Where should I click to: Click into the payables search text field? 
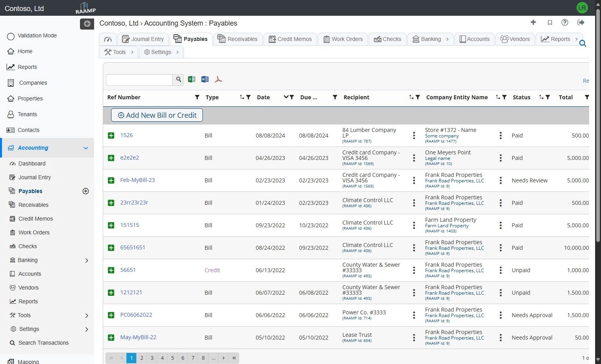(x=139, y=80)
